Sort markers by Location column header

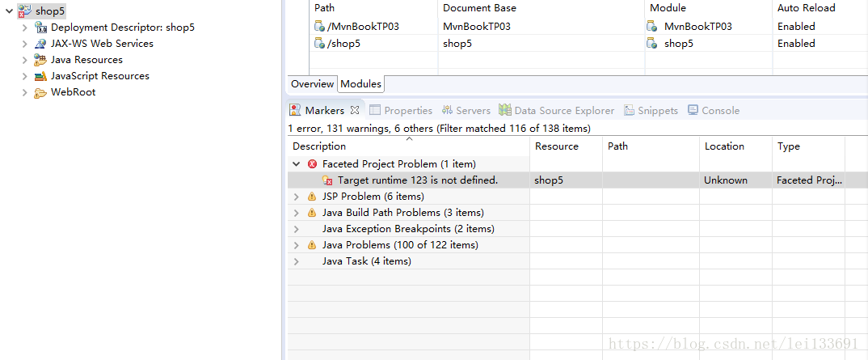[x=735, y=146]
